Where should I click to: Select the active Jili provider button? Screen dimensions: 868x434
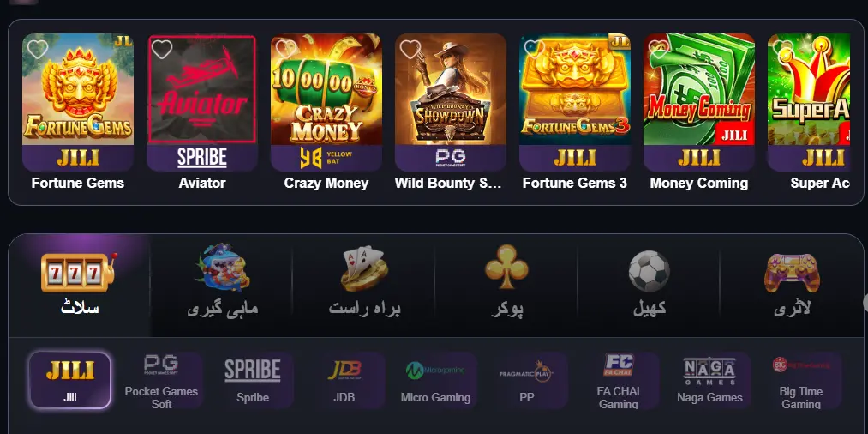pyautogui.click(x=69, y=380)
